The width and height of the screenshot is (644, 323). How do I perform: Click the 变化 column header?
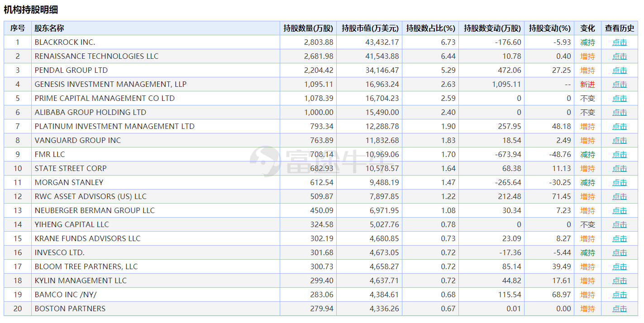(588, 28)
